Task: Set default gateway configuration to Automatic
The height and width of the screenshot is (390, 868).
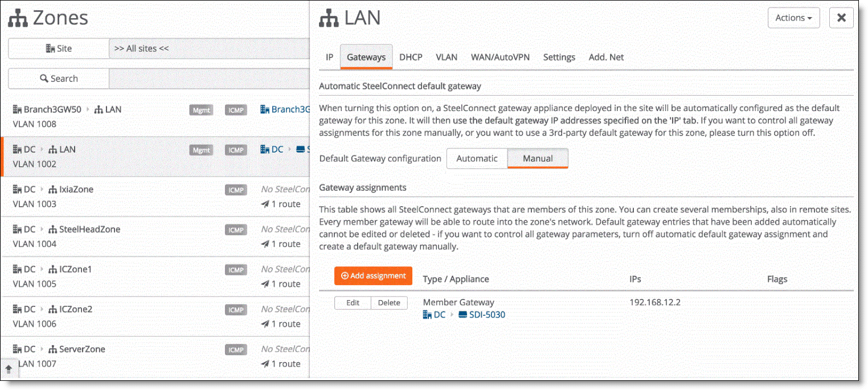Action: pos(477,158)
